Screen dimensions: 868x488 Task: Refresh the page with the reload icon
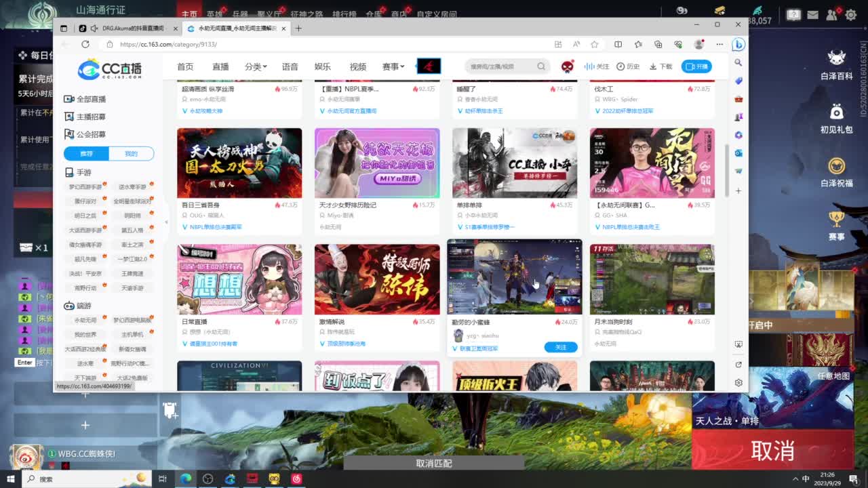[85, 44]
